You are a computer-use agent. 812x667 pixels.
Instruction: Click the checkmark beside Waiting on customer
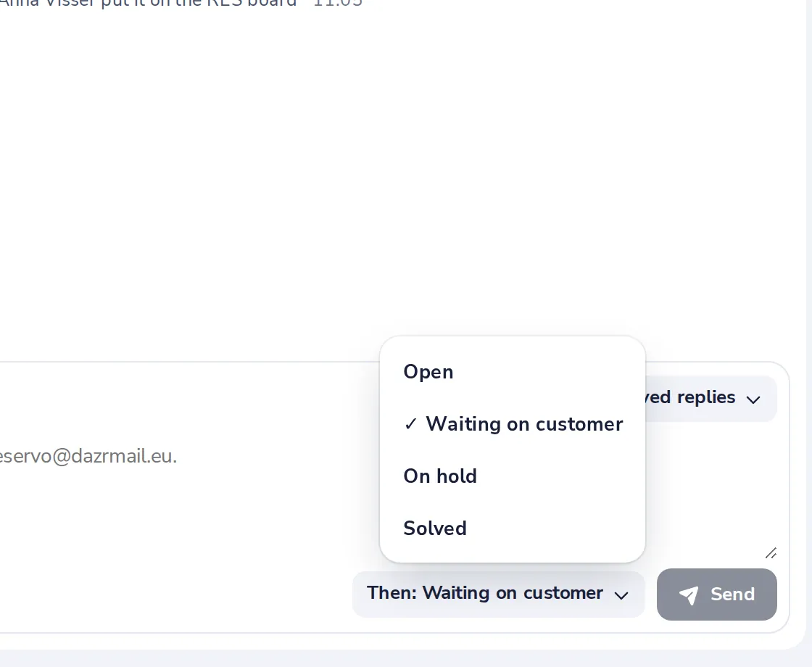coord(410,424)
